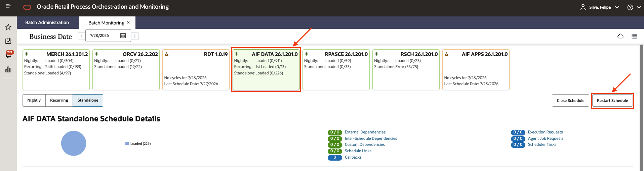
Task: Open External Dependencies link
Action: click(x=365, y=132)
